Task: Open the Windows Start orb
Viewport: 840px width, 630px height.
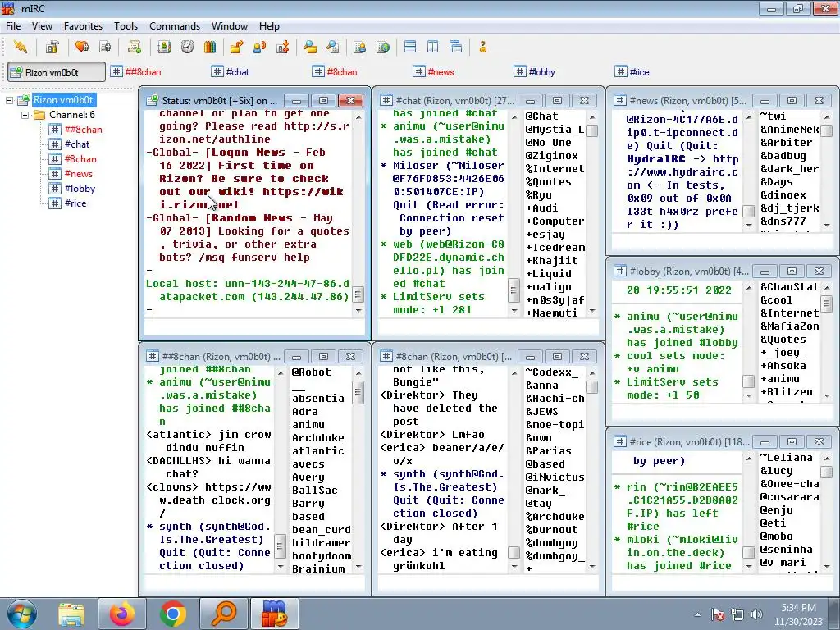Action: (21, 614)
